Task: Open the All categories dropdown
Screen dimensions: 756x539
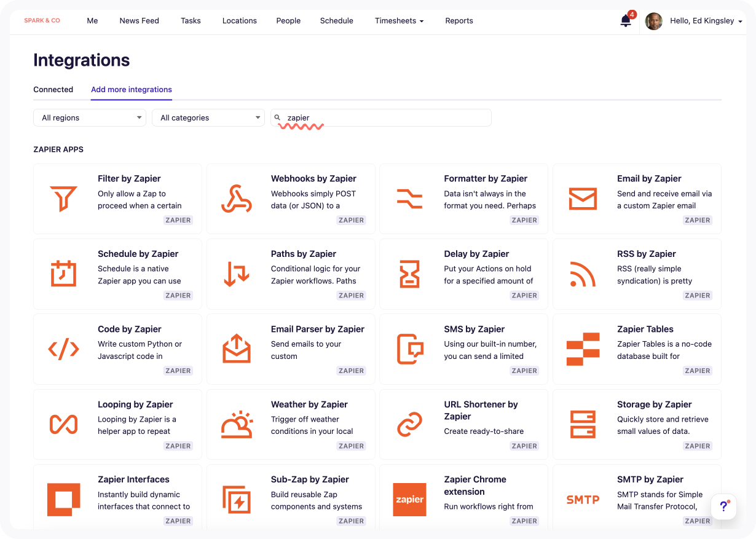Action: pos(208,117)
